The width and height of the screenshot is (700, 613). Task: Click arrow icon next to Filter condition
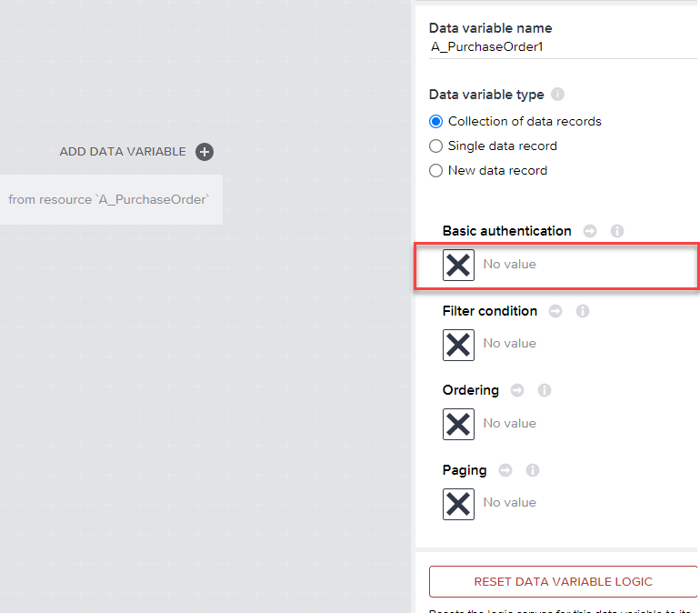tap(555, 311)
